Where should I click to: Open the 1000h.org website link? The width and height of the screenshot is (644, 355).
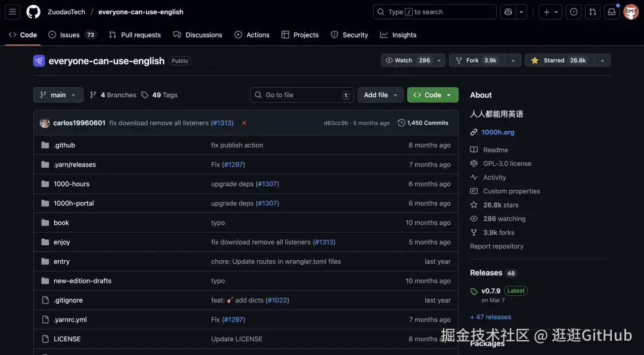tap(498, 132)
